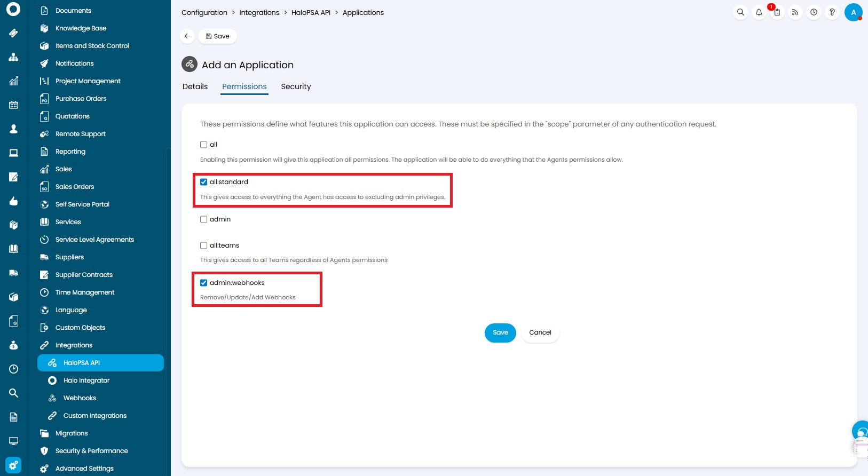This screenshot has height=476, width=868.
Task: Open the user person icon in left rail
Action: pos(13,129)
